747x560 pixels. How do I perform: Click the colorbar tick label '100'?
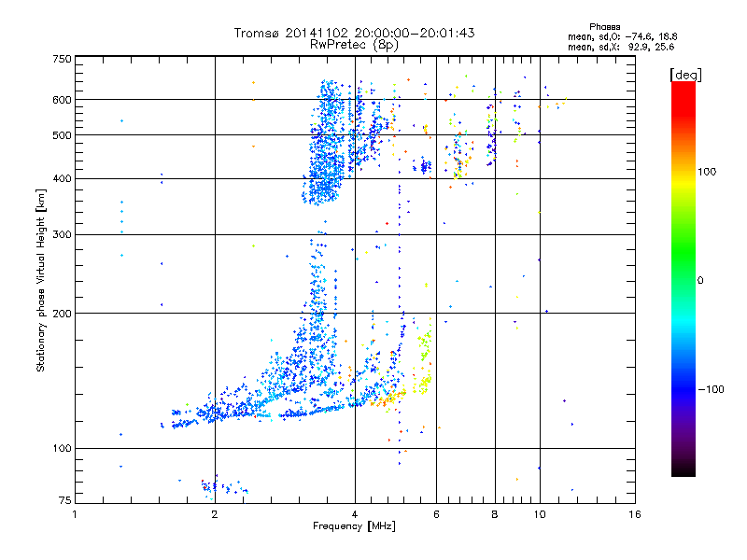coord(707,172)
